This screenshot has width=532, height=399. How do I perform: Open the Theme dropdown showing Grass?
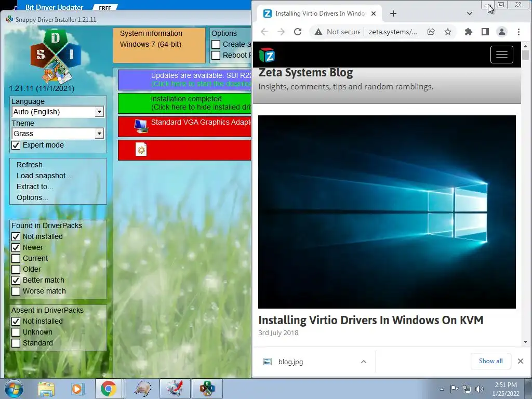pos(58,134)
